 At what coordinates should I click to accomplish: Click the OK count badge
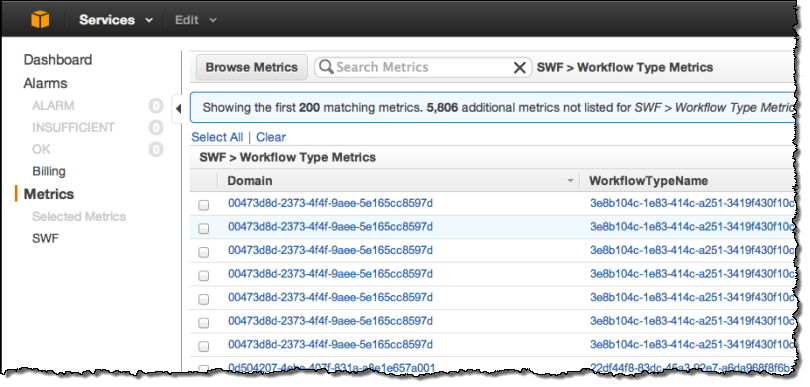point(155,149)
